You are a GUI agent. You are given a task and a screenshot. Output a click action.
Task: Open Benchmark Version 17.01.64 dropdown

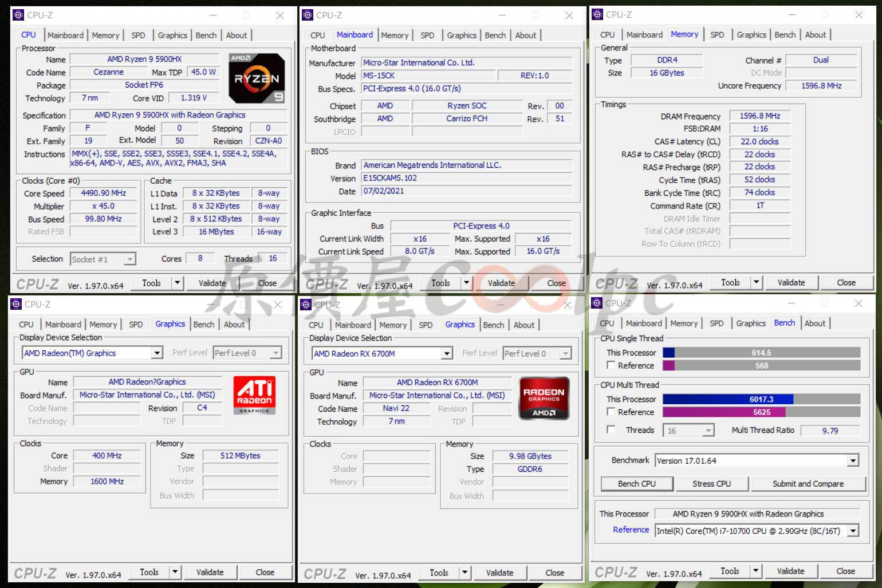(x=853, y=461)
